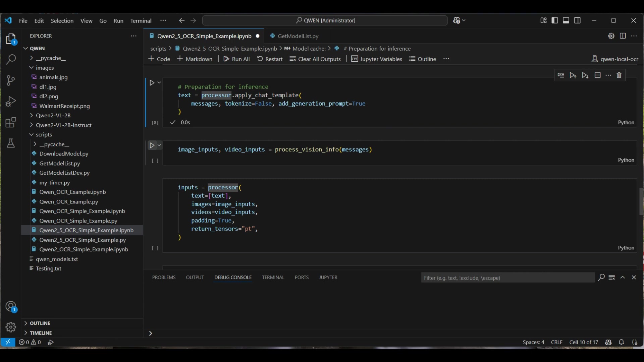Switch to the TERMINAL panel tab
Viewport: 644px width, 362px height.
pos(273,278)
